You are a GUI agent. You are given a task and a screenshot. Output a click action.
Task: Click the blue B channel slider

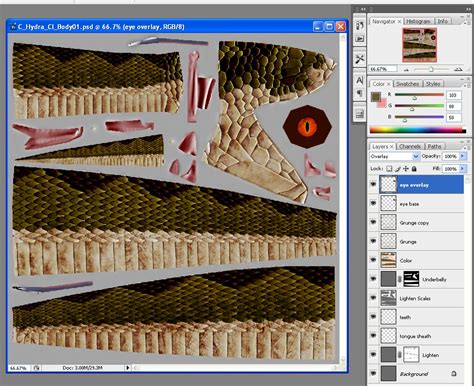point(419,117)
